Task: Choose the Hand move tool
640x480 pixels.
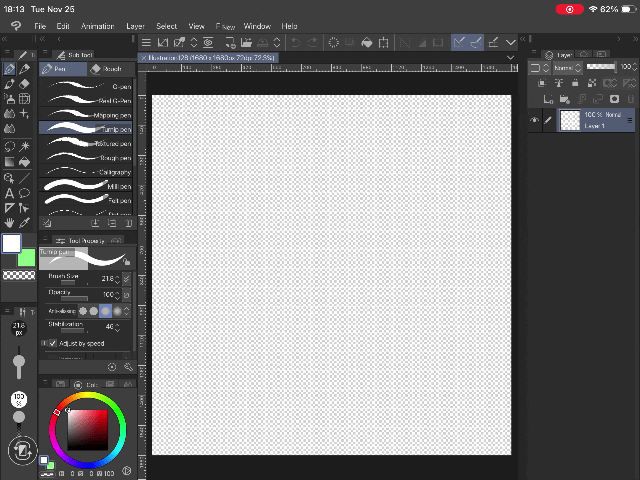Action: [9, 222]
